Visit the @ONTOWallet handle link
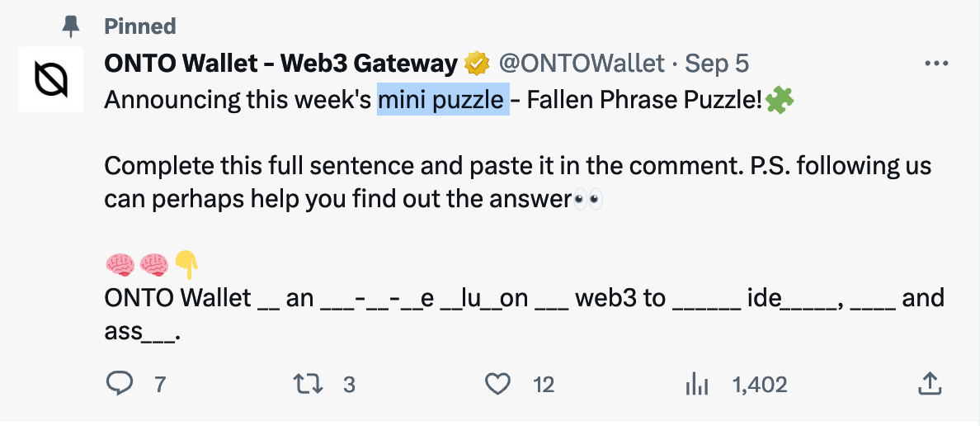This screenshot has height=426, width=980. [582, 64]
